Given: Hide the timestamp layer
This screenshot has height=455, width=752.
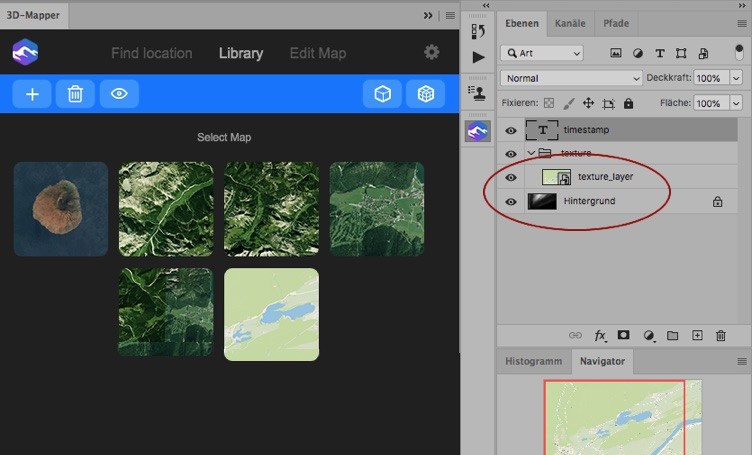Looking at the screenshot, I should [511, 130].
